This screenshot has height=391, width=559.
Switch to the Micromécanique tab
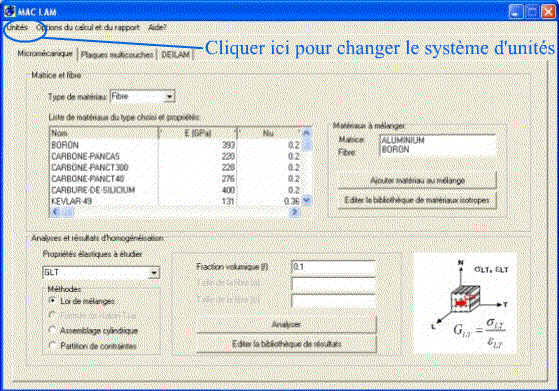(45, 54)
